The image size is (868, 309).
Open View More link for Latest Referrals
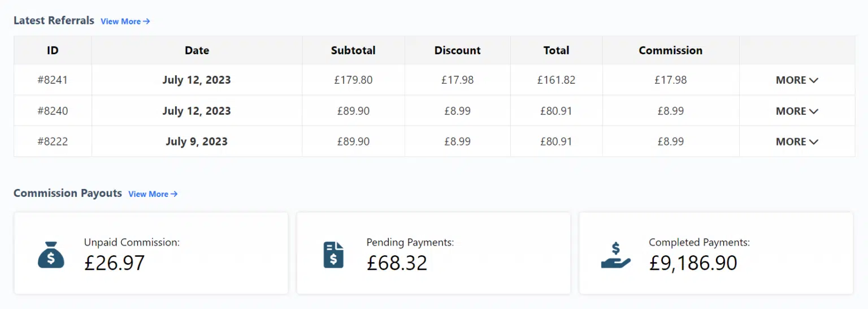tap(125, 22)
